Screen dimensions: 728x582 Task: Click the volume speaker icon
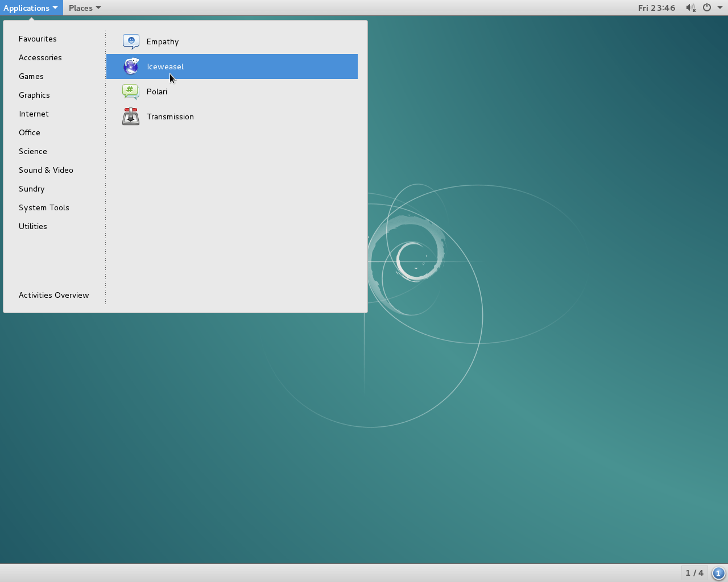click(690, 7)
